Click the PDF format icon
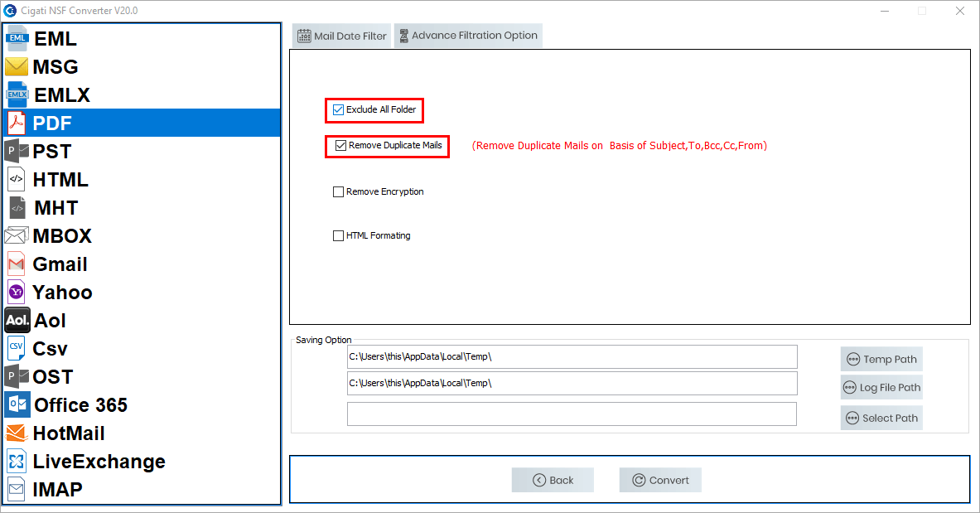This screenshot has height=513, width=980. click(x=17, y=123)
